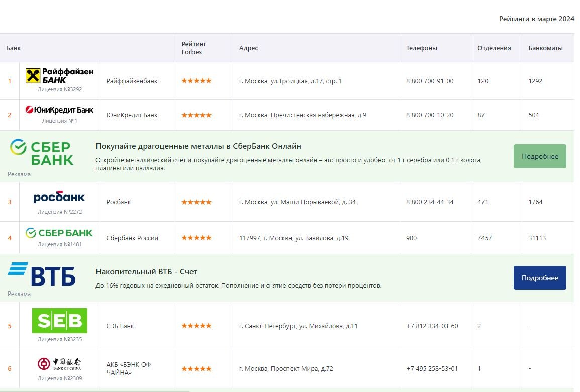Screen dimensions: 580x392
Task: Click Sberbank ad headline about драгоценные металлы
Action: [198, 146]
